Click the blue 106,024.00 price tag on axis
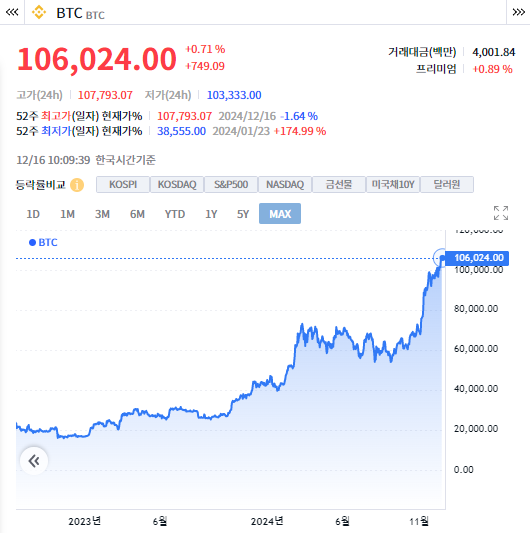The height and width of the screenshot is (533, 530). 477,258
